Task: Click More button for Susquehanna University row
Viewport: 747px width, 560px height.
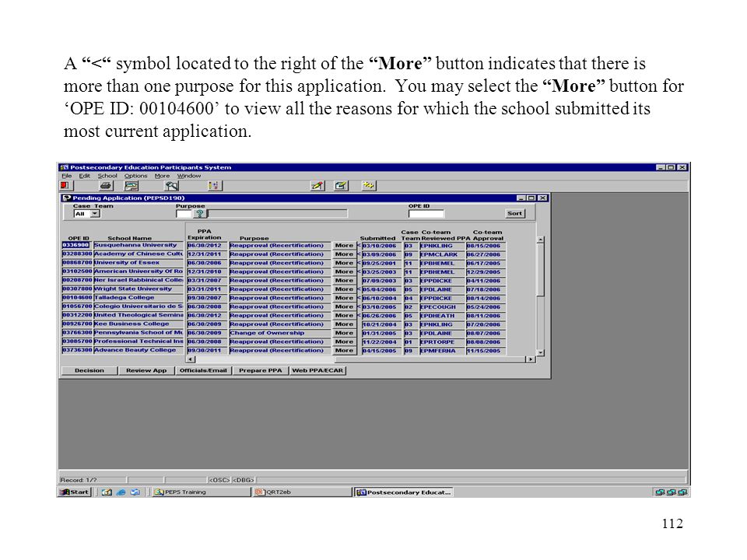Action: click(344, 246)
